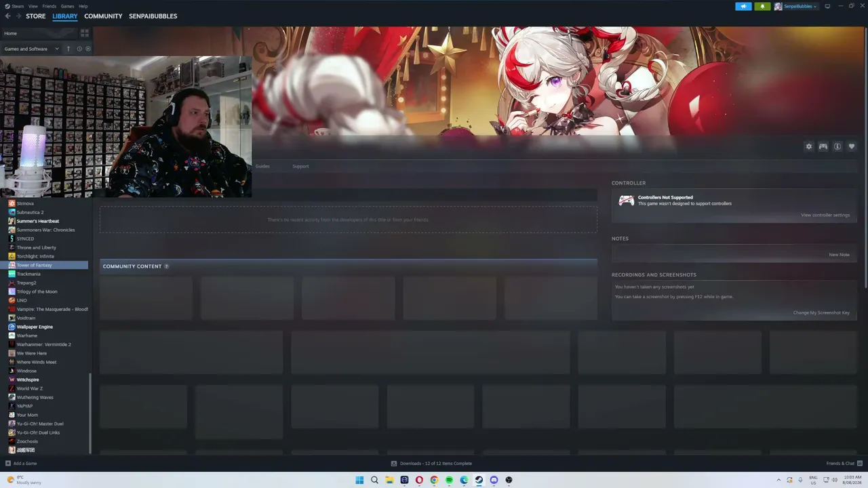Click the library list scrollbar

[90, 413]
